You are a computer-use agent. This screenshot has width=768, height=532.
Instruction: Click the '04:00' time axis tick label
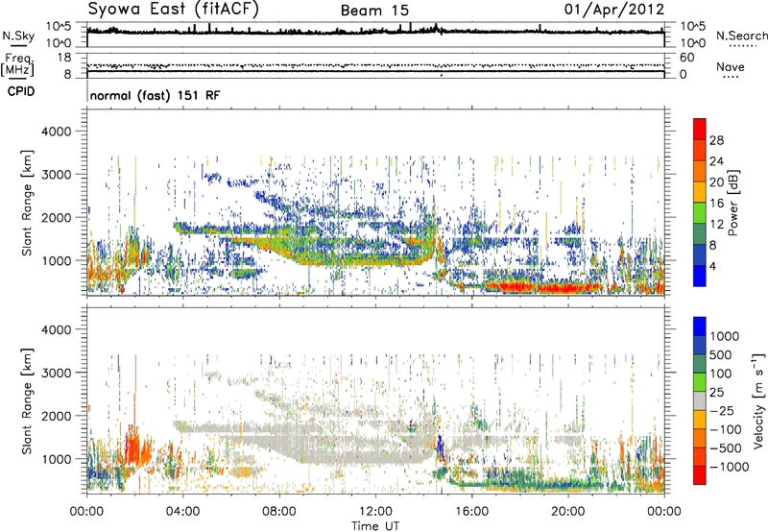(x=182, y=512)
